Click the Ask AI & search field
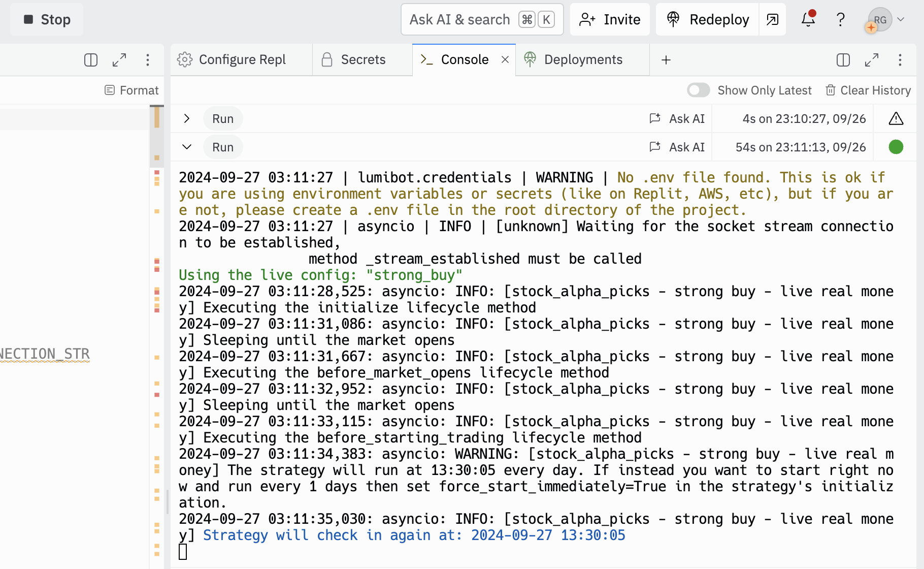Viewport: 924px width, 569px height. (x=459, y=19)
